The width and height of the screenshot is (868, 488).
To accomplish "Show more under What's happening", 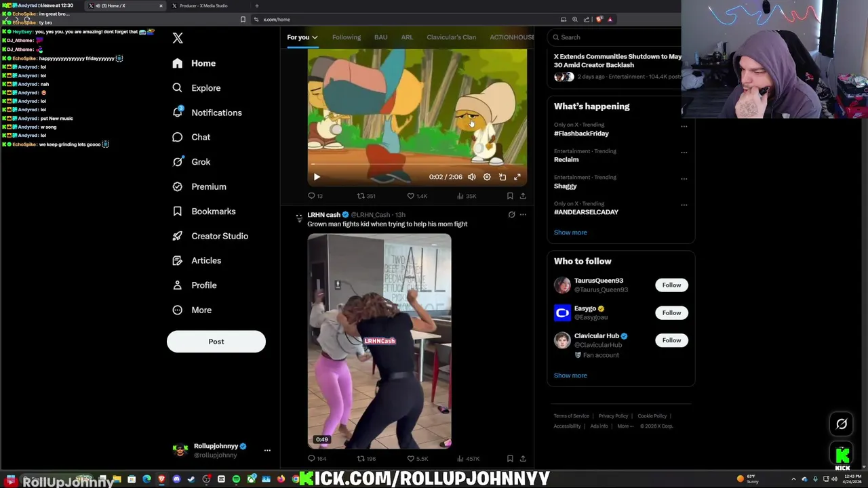I will 570,232.
